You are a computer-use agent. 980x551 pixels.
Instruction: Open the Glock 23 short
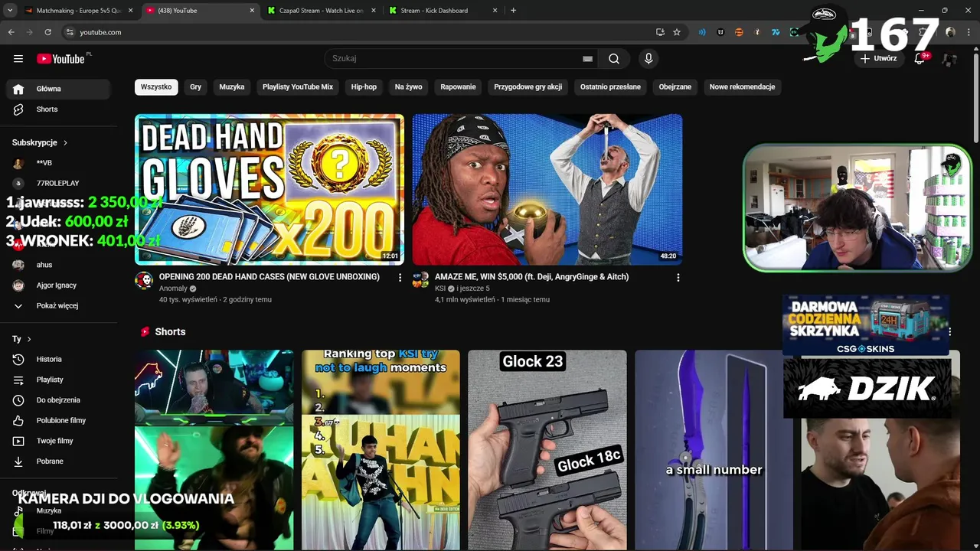(x=547, y=450)
